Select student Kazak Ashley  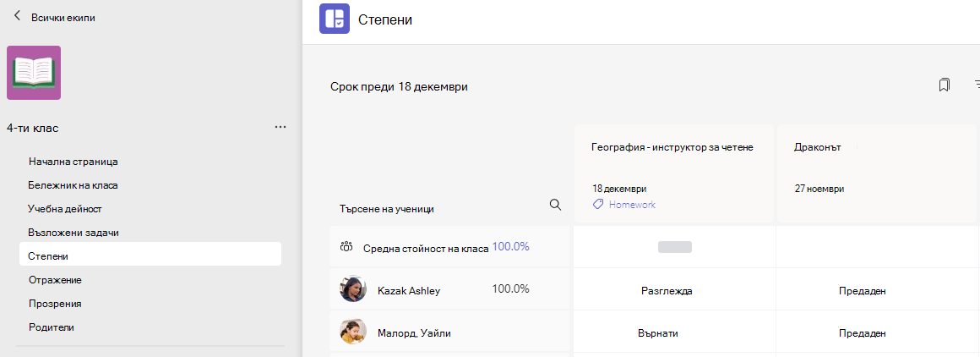pyautogui.click(x=409, y=291)
